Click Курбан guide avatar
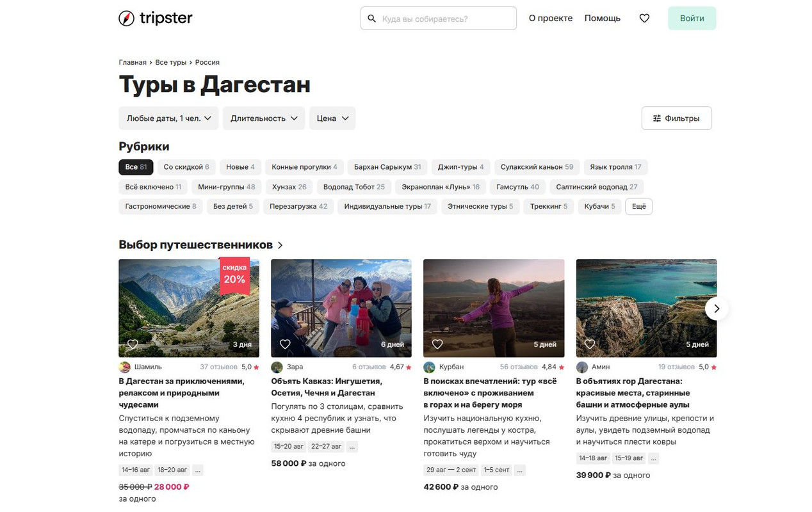Viewport: 812px width, 512px height. (x=430, y=367)
